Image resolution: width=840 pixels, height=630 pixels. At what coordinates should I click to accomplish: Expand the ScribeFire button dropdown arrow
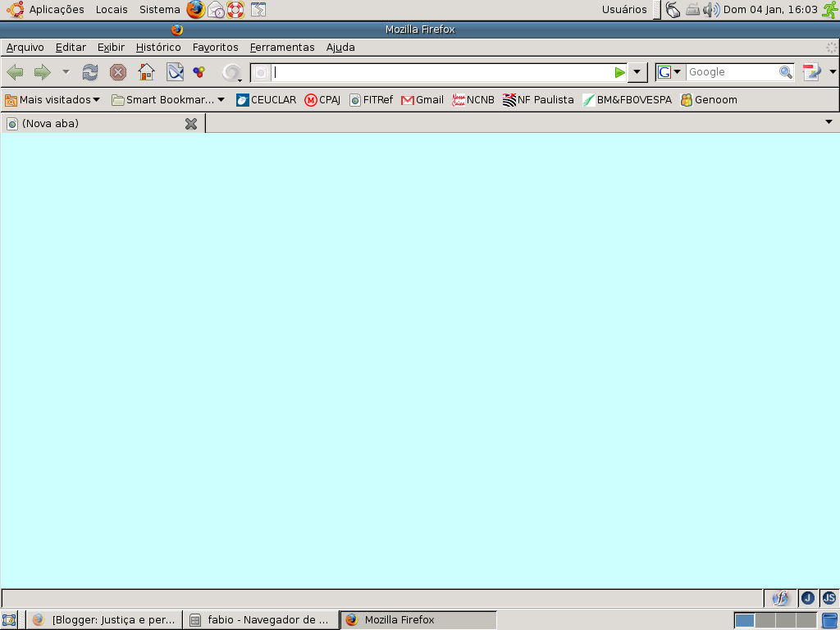[x=833, y=72]
